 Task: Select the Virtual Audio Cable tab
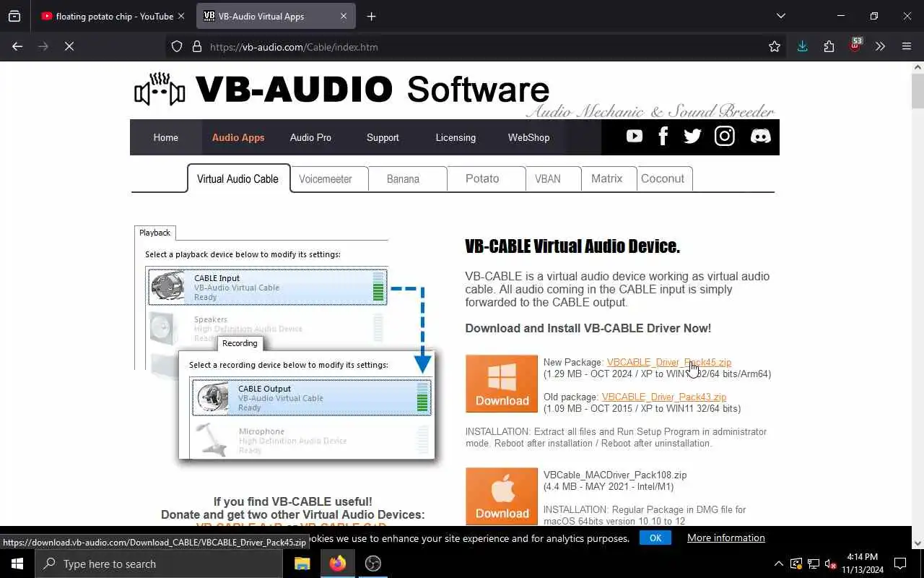(x=237, y=178)
